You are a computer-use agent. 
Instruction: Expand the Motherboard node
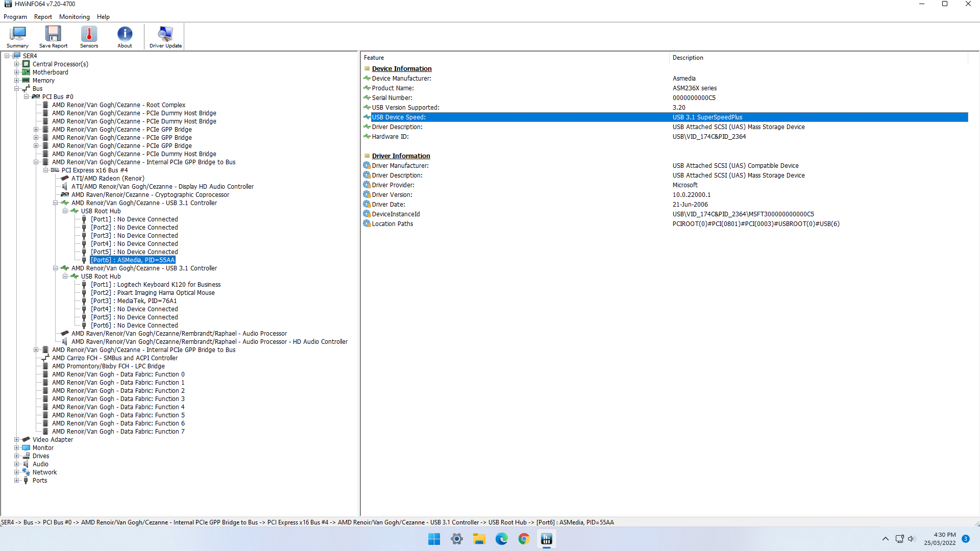coord(16,72)
